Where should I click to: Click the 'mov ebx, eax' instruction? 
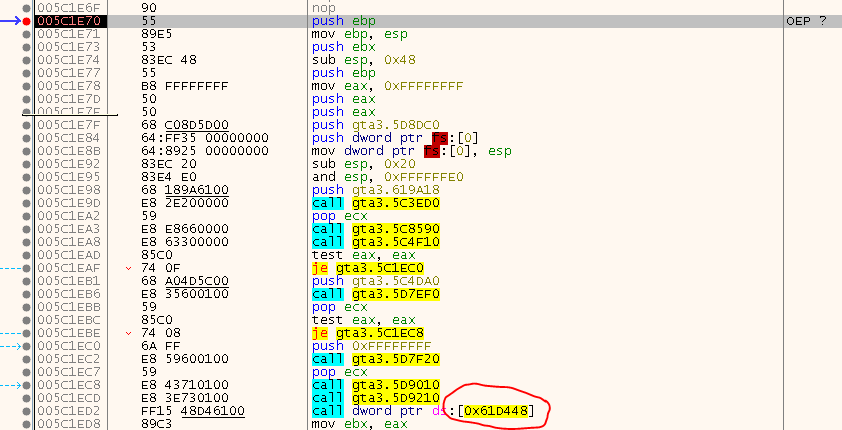click(x=360, y=424)
